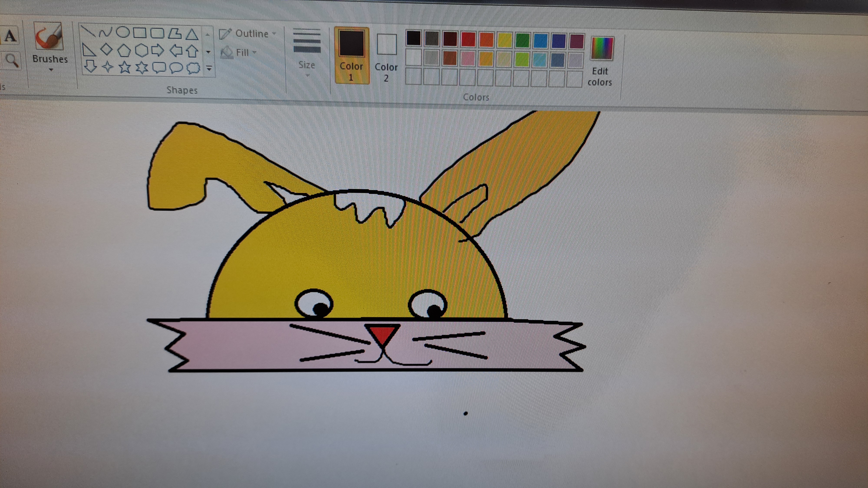Pick the Six-point star shape
The height and width of the screenshot is (488, 868).
142,67
